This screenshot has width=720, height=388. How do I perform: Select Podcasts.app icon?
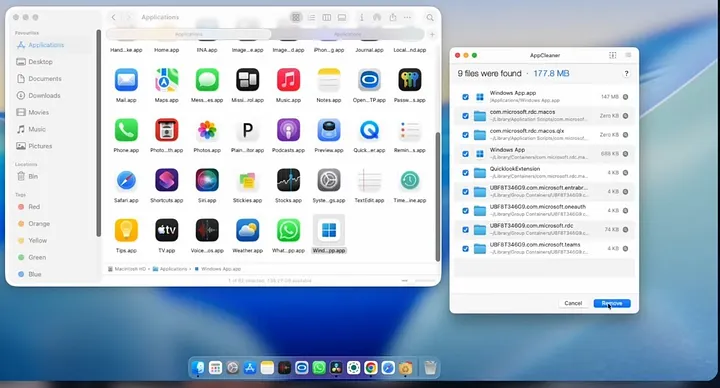pos(288,130)
